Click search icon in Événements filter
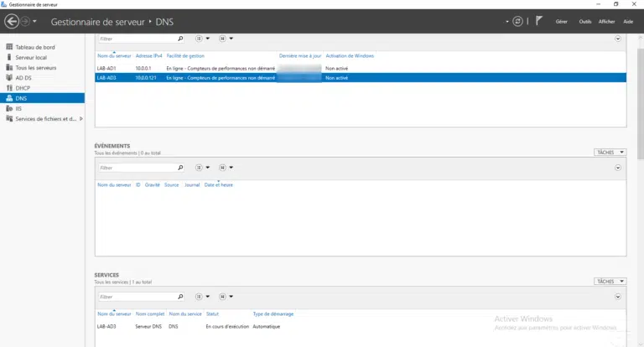 coord(179,168)
